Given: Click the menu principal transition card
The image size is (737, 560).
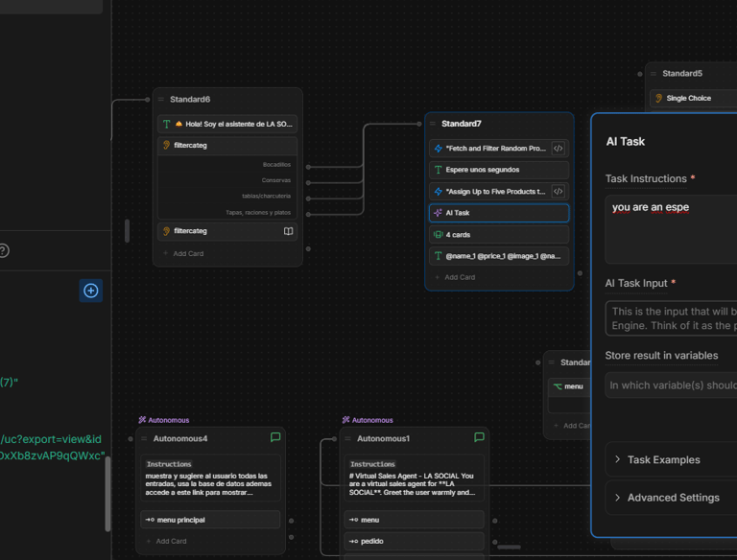Looking at the screenshot, I should [210, 520].
